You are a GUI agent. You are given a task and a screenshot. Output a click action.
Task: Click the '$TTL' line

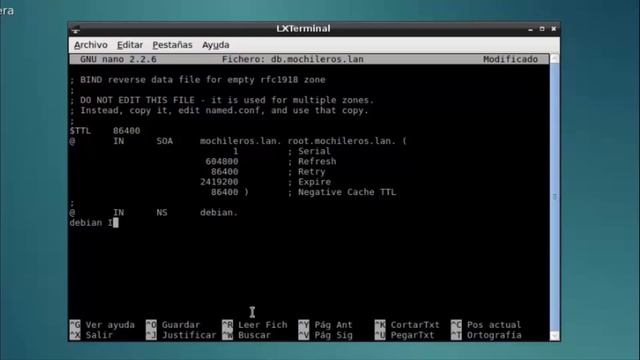(105, 131)
